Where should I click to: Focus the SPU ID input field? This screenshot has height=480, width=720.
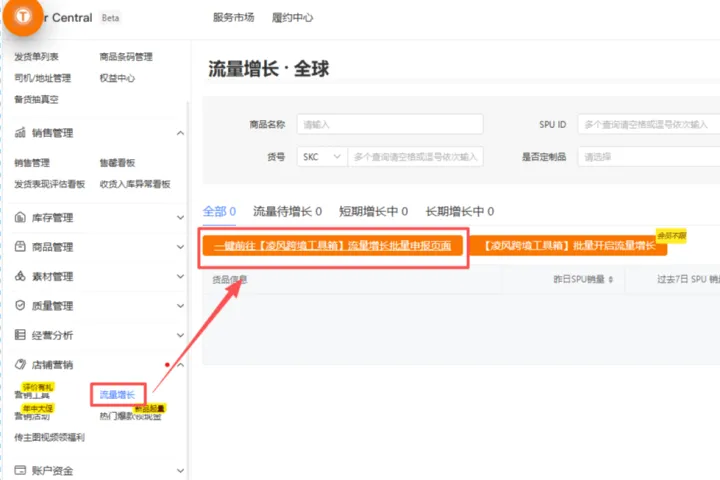pyautogui.click(x=649, y=124)
